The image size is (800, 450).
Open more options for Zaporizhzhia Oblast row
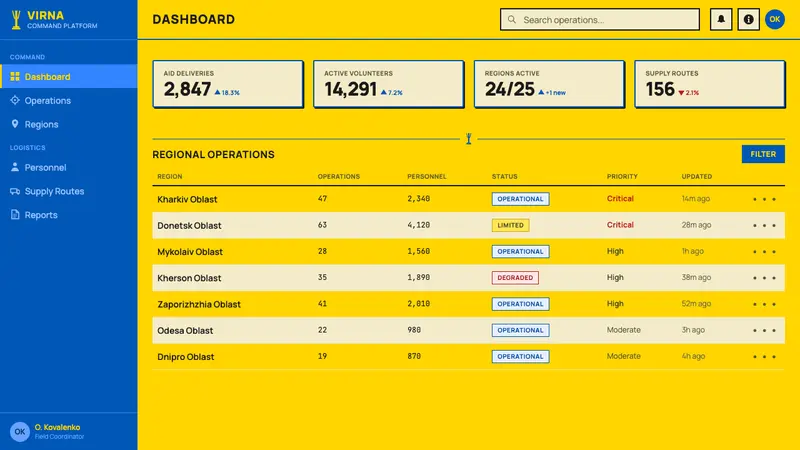click(764, 304)
